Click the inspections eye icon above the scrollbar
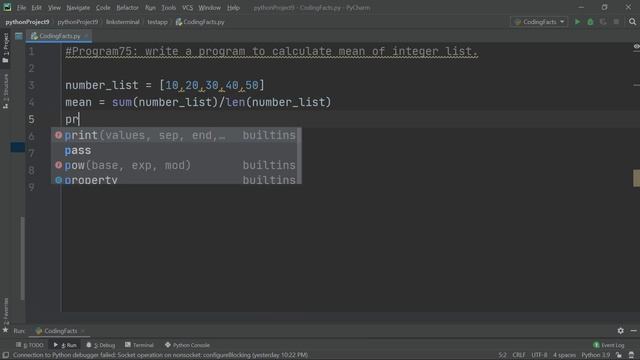Screen dimensions: 640x360 pyautogui.click(x=636, y=47)
